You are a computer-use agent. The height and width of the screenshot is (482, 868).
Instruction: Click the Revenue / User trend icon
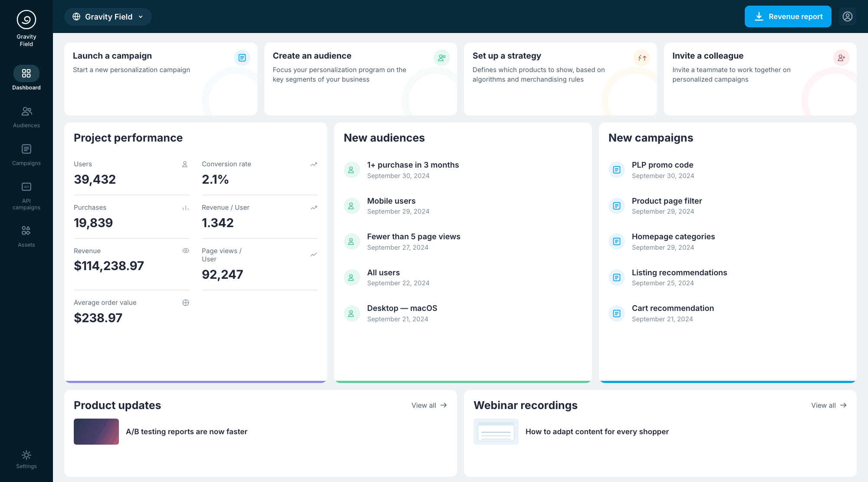(314, 208)
